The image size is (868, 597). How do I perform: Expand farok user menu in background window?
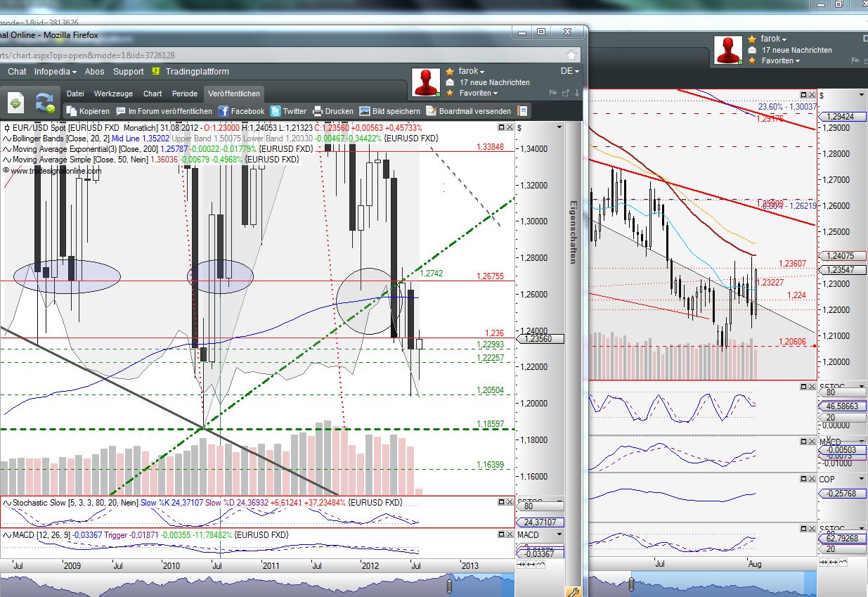coord(774,39)
